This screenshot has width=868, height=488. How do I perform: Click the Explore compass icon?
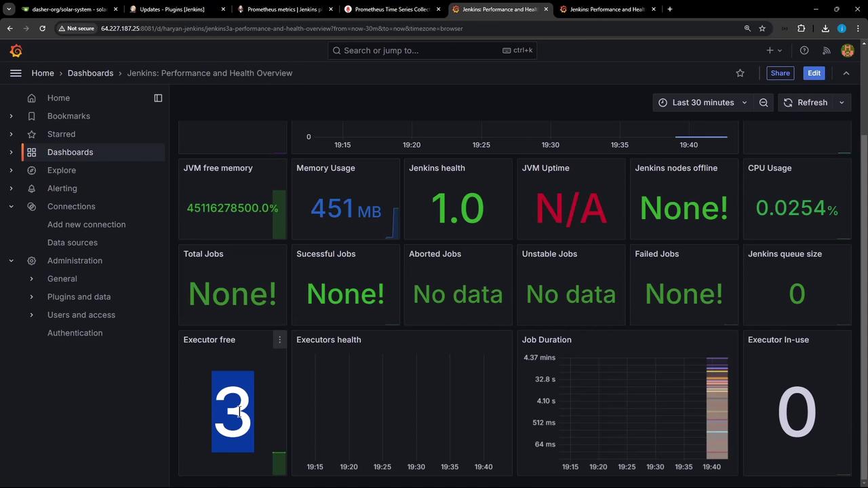coord(31,170)
